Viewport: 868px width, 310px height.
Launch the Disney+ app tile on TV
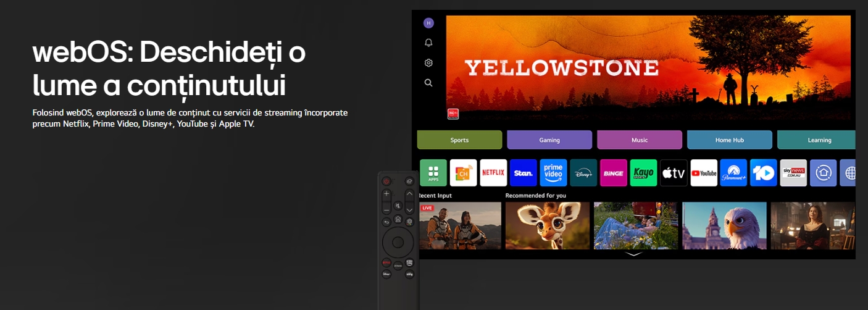583,173
